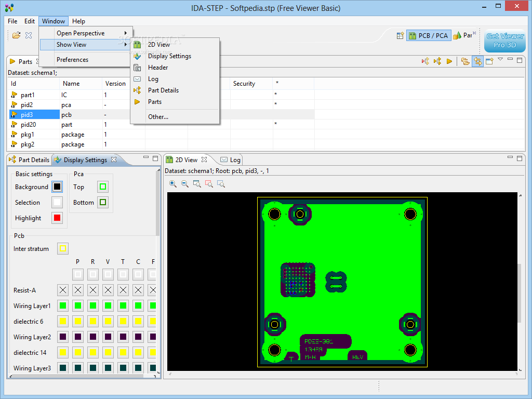Click first part structure icon in Parts toolbar
The image size is (532, 399).
425,61
